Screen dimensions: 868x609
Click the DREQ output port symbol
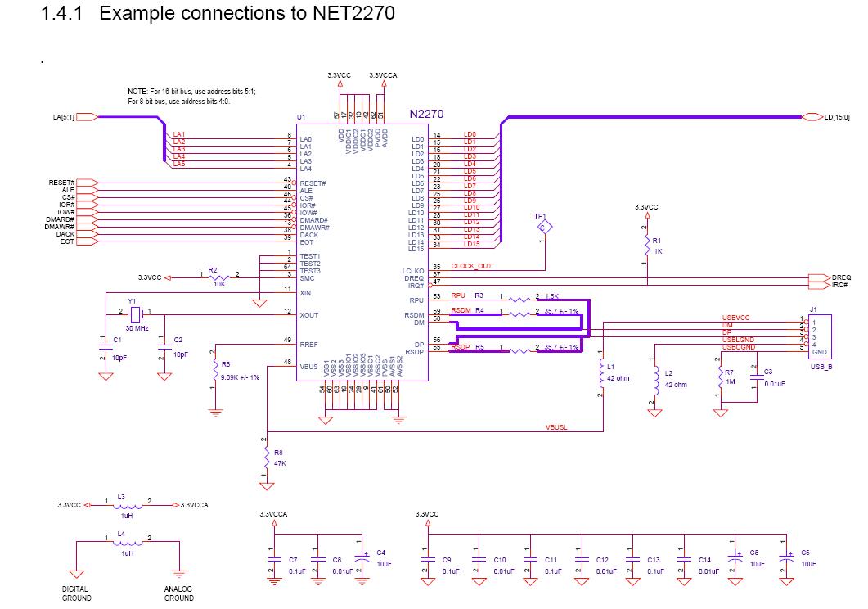(819, 278)
